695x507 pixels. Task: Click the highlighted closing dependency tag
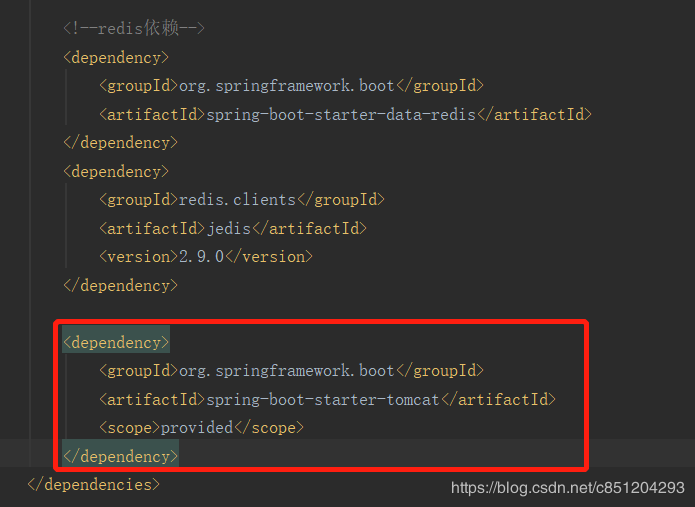[x=120, y=456]
